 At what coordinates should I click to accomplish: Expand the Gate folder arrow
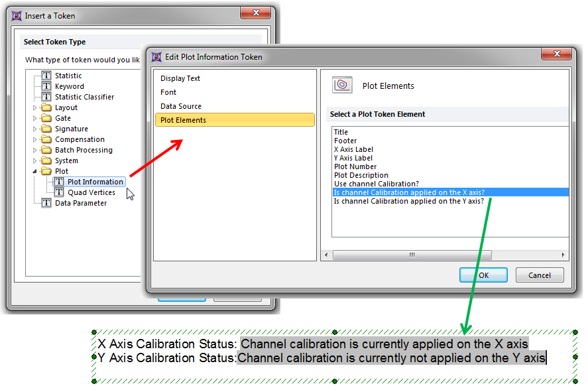tap(35, 118)
